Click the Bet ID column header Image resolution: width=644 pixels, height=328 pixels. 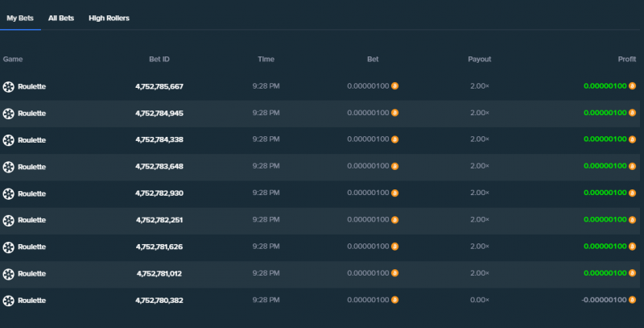point(159,59)
